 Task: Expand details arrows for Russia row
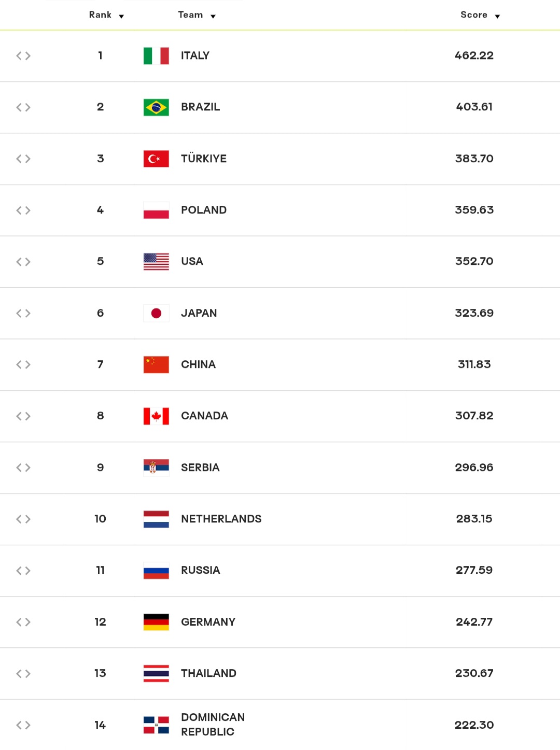point(23,571)
